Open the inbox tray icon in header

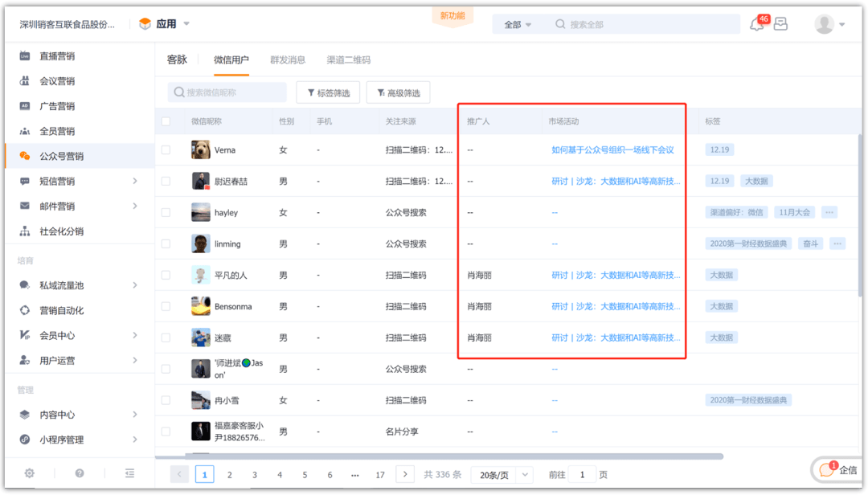(780, 24)
